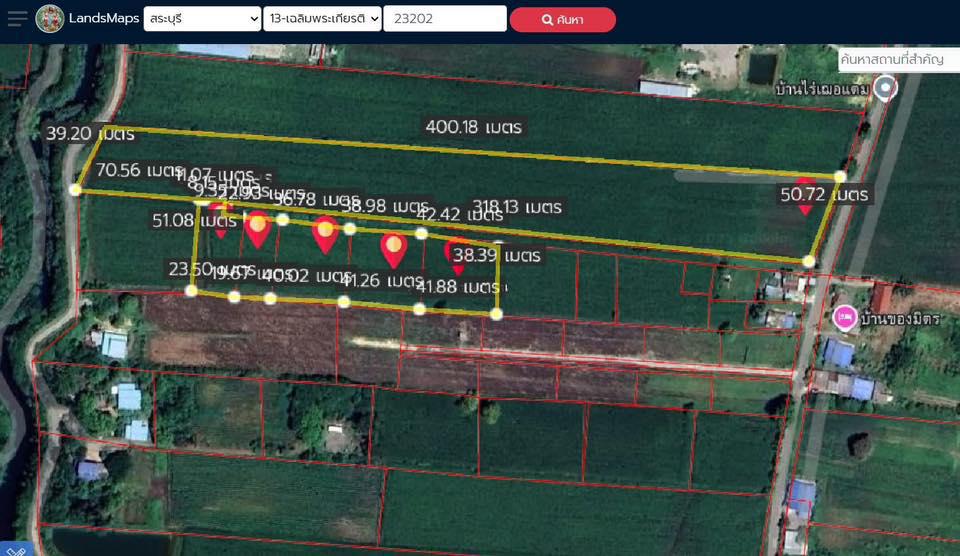Click the 400.18 เมตร boundary label
Viewport: 960px width, 556px height.
[x=473, y=127]
